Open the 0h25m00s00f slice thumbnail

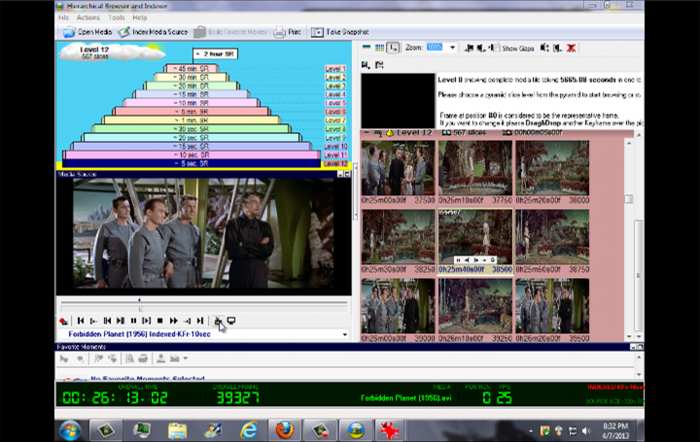click(x=398, y=168)
